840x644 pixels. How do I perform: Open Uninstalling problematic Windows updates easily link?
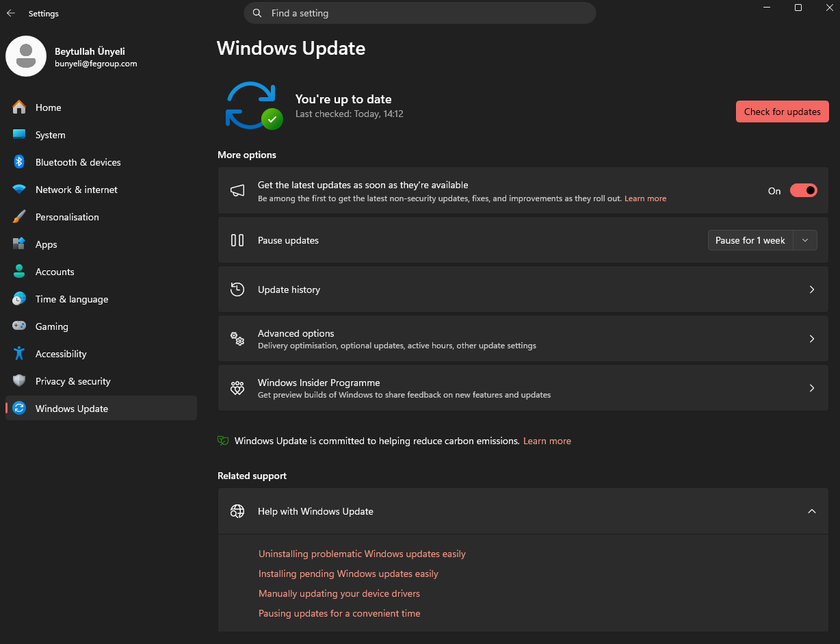click(362, 554)
